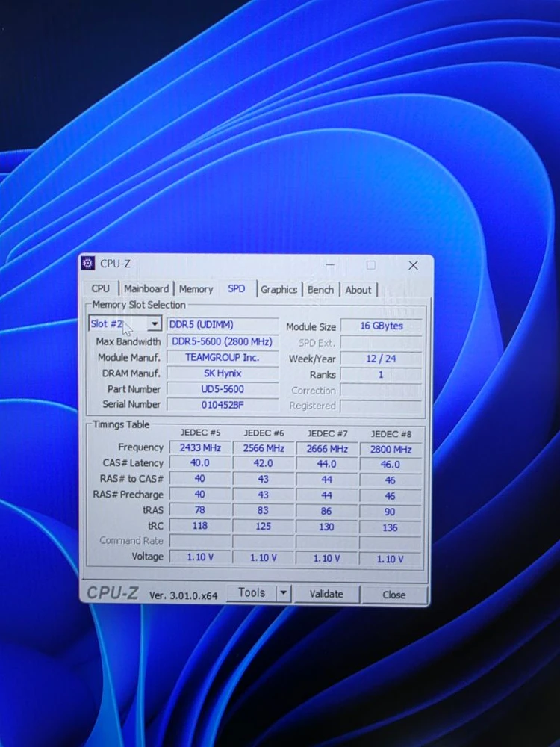This screenshot has width=560, height=747.
Task: Click the JEDEC #5 voltage 1.10 V cell
Action: pyautogui.click(x=200, y=557)
